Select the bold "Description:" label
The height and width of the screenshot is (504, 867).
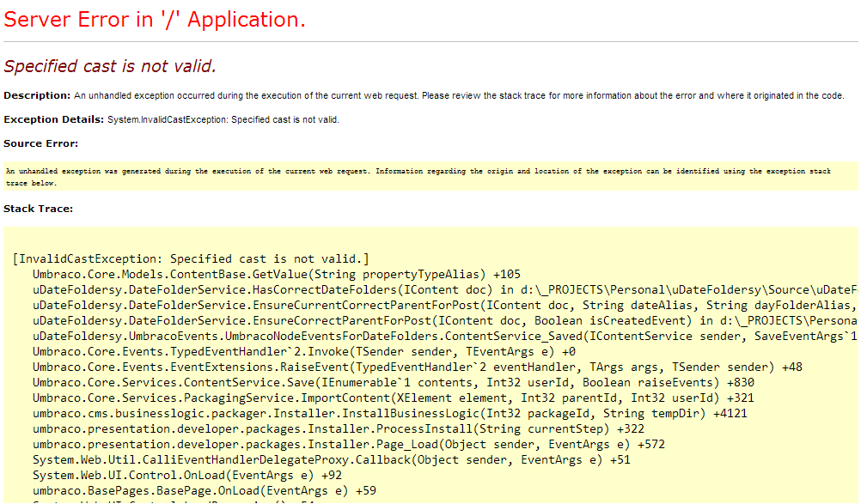[37, 95]
